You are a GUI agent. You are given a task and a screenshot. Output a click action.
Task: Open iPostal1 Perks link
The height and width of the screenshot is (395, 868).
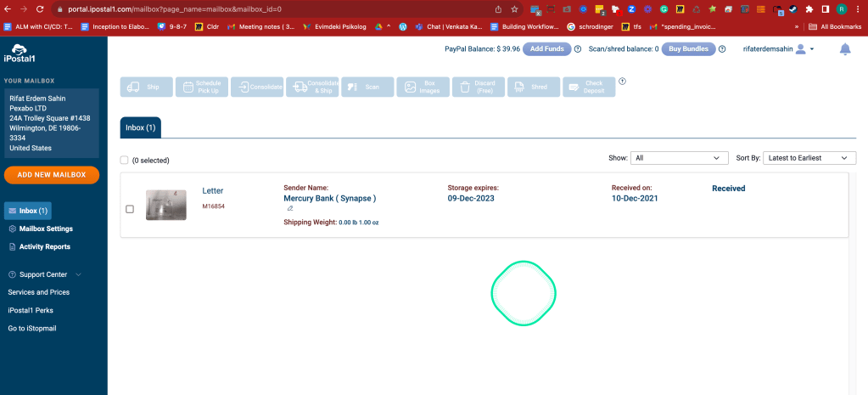tap(31, 310)
